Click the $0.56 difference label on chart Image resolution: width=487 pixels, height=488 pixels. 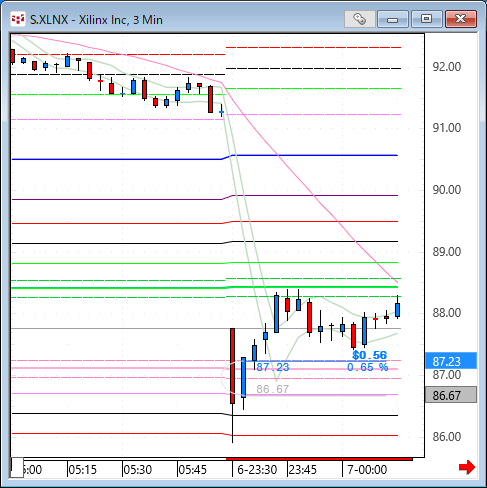tap(370, 355)
